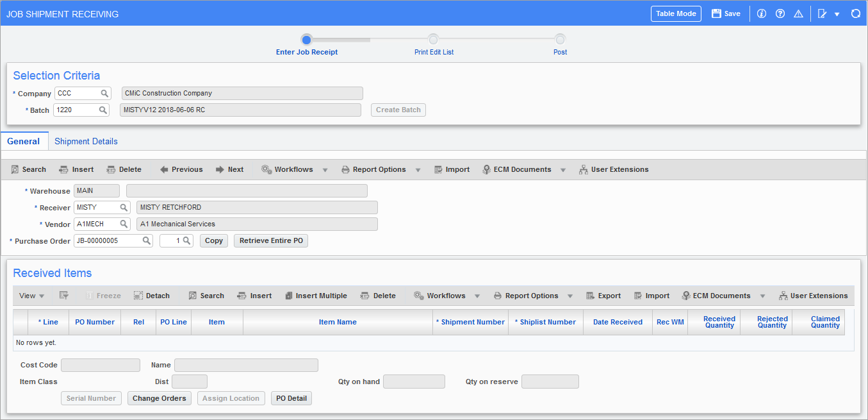Click the Post step marker

561,40
